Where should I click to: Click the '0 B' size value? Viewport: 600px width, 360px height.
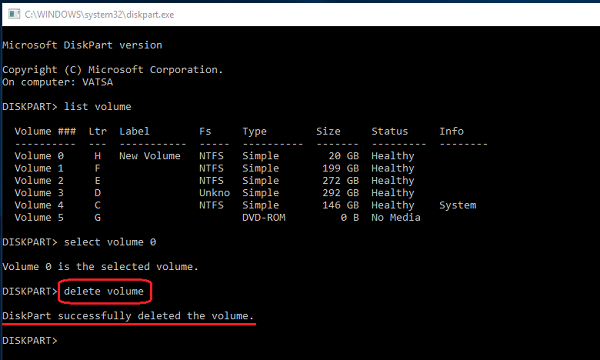350,218
